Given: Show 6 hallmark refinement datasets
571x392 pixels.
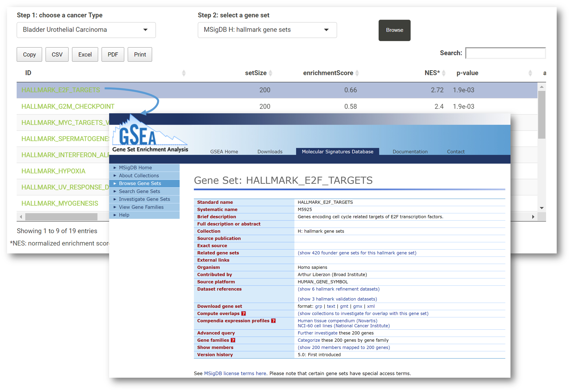Looking at the screenshot, I should point(338,289).
